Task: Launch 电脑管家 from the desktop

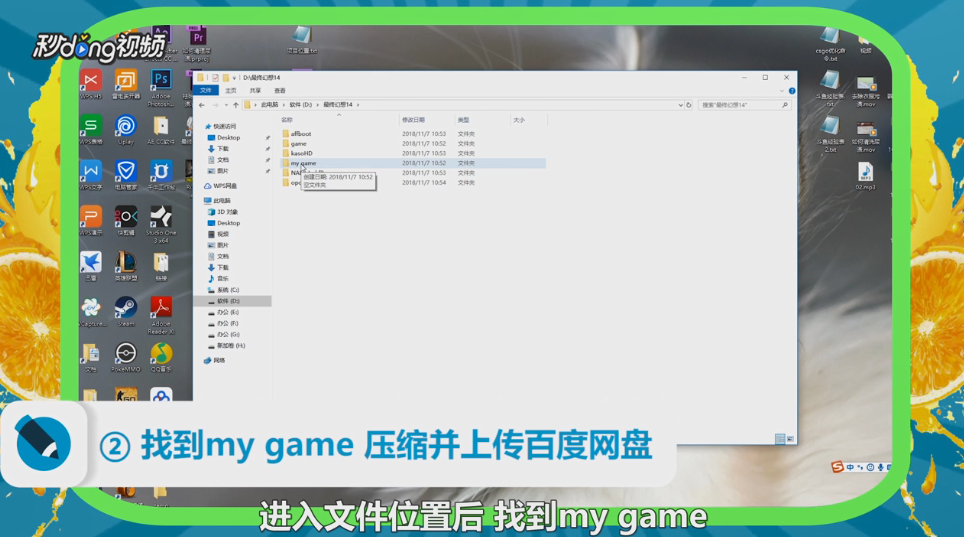Action: 125,175
